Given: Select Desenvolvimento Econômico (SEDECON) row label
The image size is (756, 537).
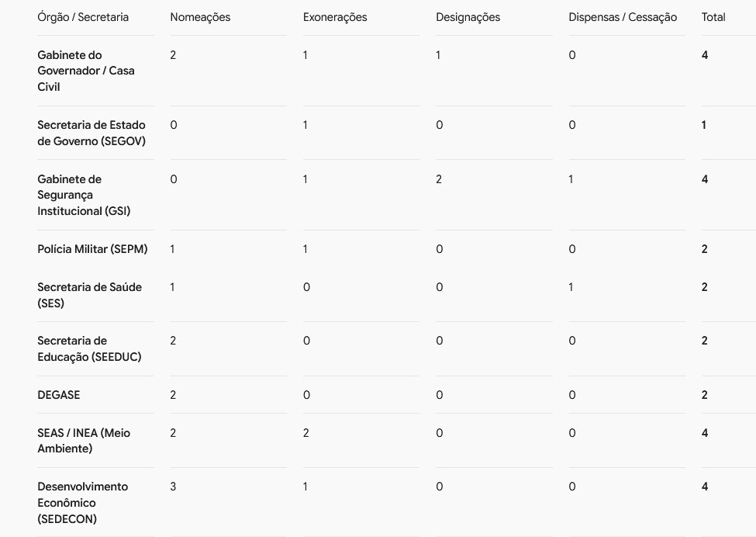Looking at the screenshot, I should 82,503.
